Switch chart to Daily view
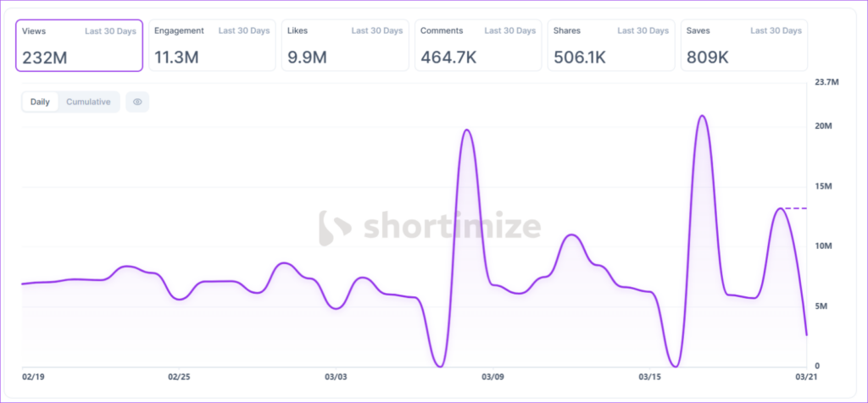The image size is (868, 403). coord(40,102)
